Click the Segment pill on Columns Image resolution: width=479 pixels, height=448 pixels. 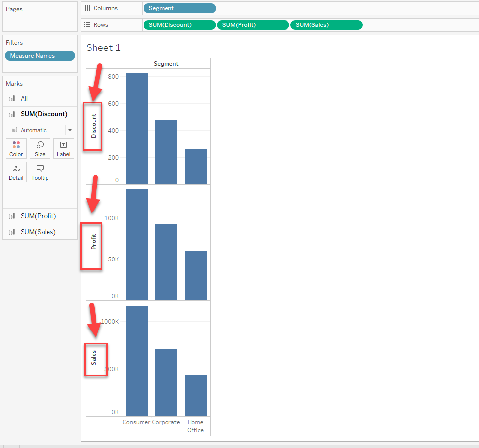pos(179,8)
